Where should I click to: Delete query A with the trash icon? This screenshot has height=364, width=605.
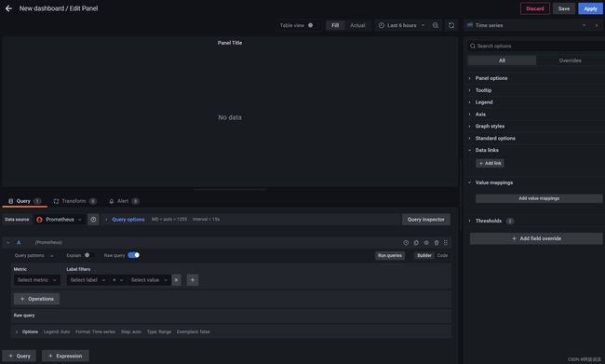[437, 243]
